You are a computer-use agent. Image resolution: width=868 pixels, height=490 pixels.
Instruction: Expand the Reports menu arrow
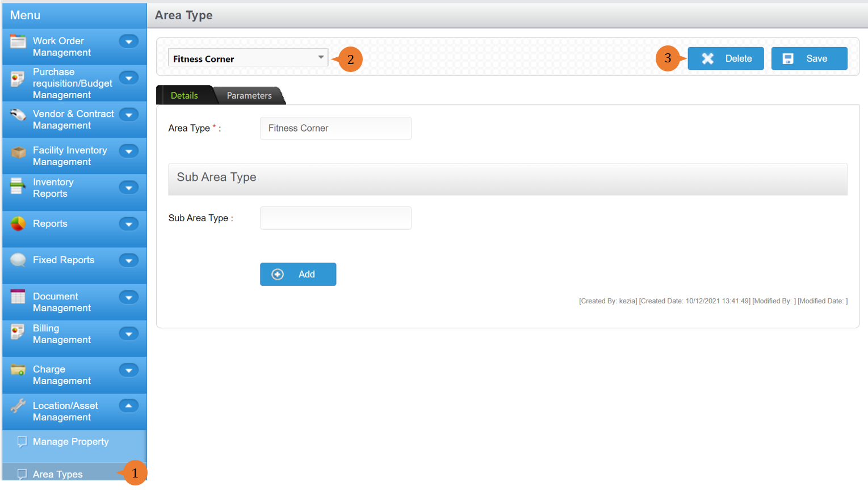tap(129, 224)
